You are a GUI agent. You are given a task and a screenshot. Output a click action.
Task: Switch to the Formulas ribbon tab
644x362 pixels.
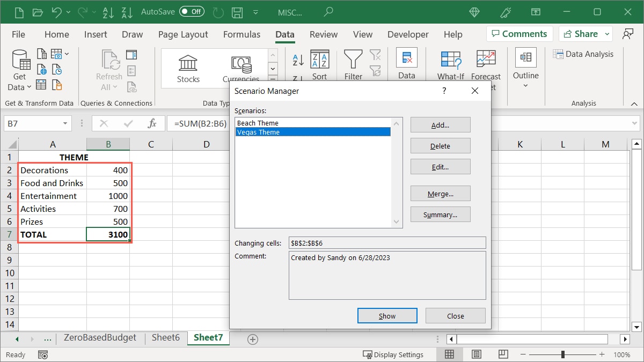[x=241, y=34]
